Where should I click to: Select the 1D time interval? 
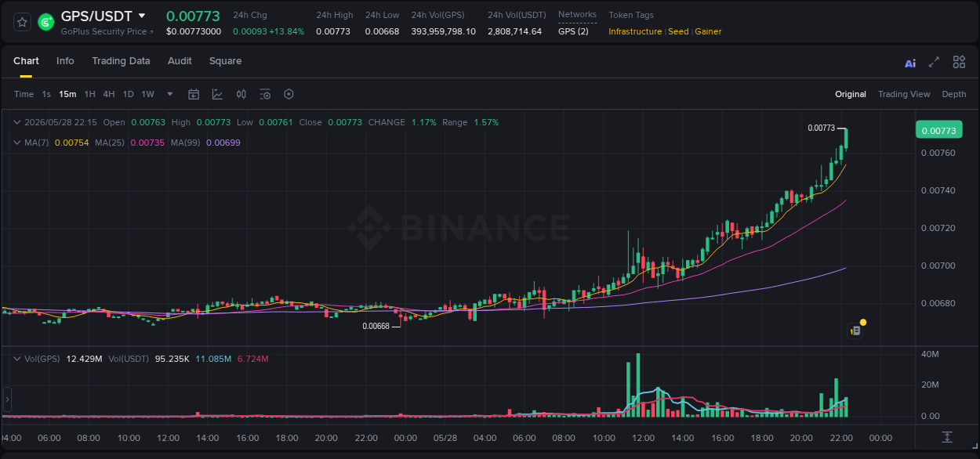pyautogui.click(x=128, y=94)
